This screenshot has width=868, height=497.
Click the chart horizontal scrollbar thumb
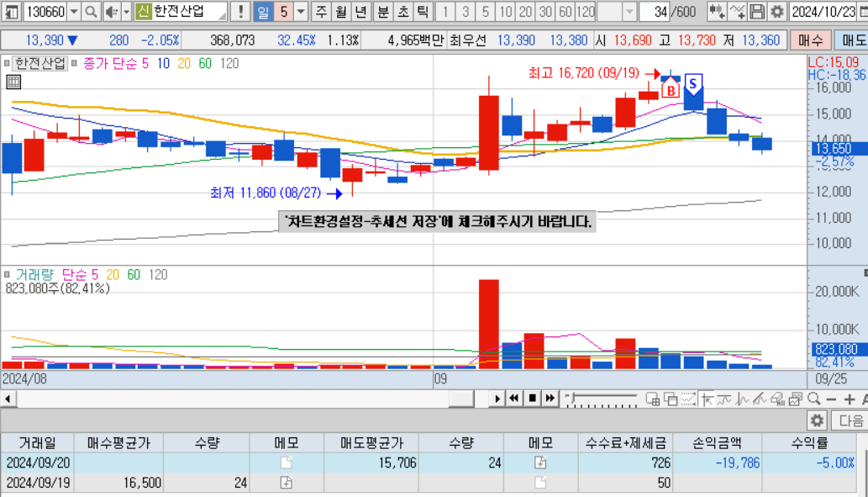[x=461, y=399]
